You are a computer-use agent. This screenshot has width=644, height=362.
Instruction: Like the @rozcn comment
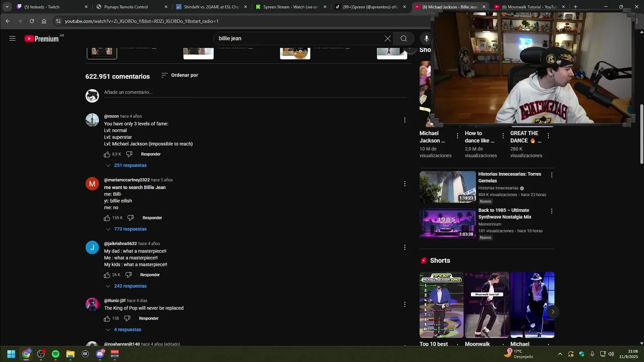pos(107,154)
